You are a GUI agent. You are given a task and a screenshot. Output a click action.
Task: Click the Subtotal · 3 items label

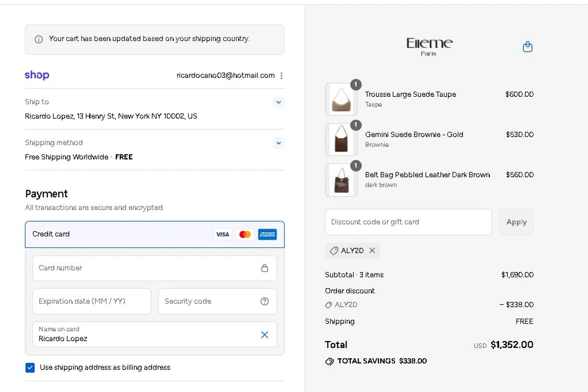pos(354,275)
